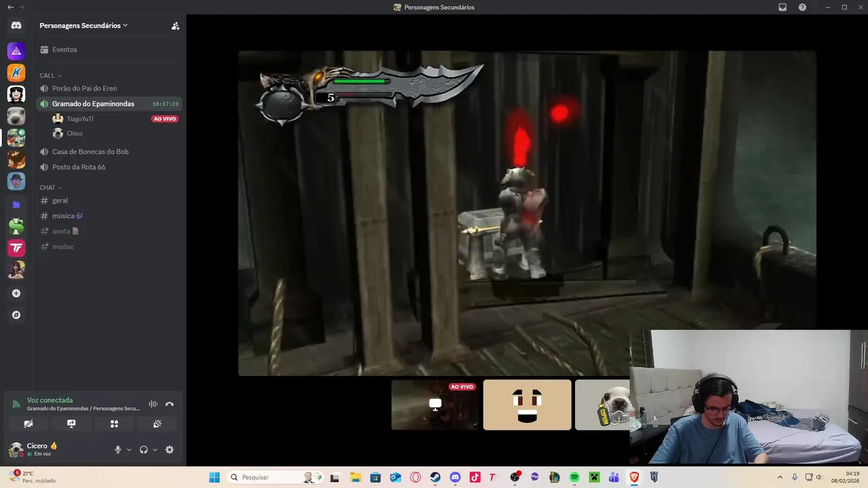The height and width of the screenshot is (488, 868).
Task: Add a server plus icon
Action: 16,293
